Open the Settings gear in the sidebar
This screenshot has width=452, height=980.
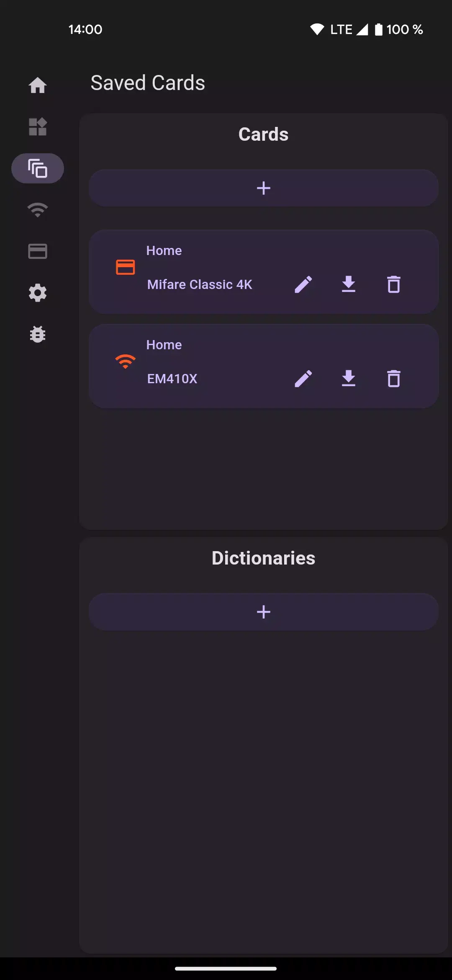pyautogui.click(x=38, y=293)
